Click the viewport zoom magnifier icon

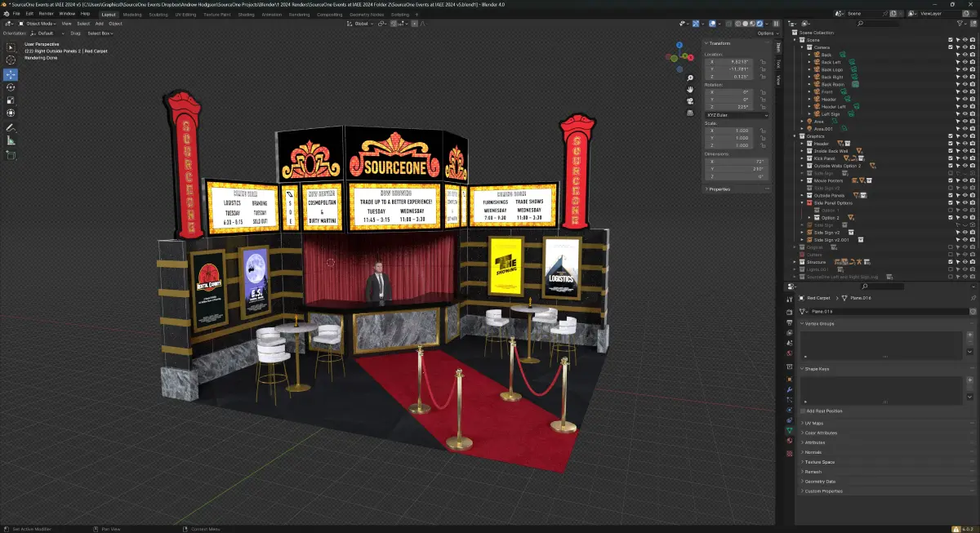point(691,78)
